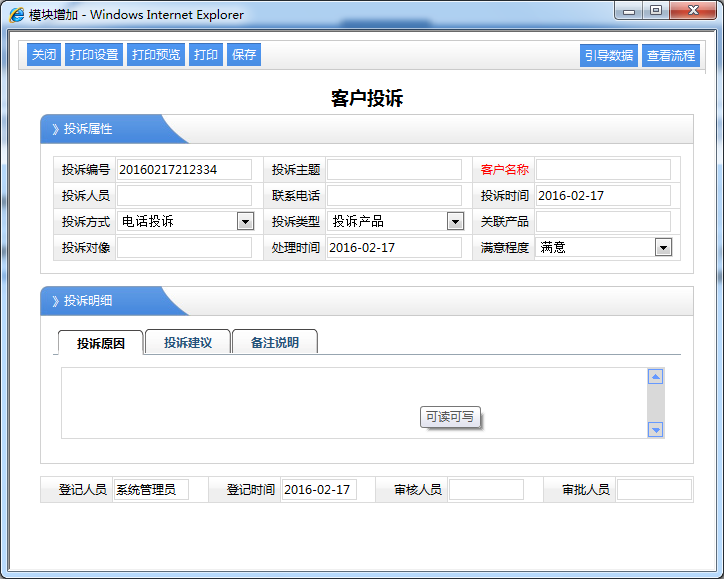Collapse the 投诉明细 section header
Screen dimensions: 724x579
point(88,301)
